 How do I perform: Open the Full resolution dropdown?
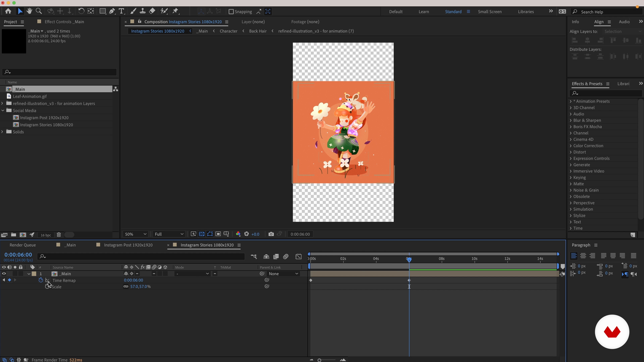point(169,234)
